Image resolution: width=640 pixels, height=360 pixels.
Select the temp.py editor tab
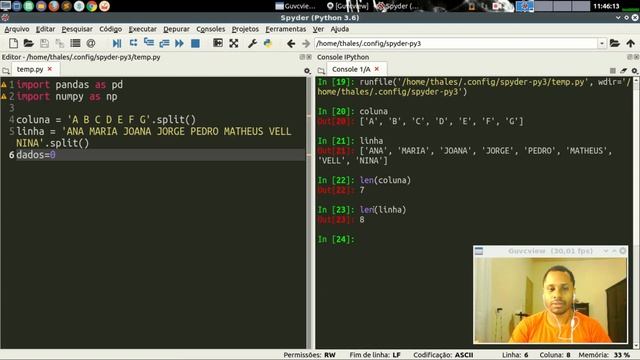[x=30, y=69]
